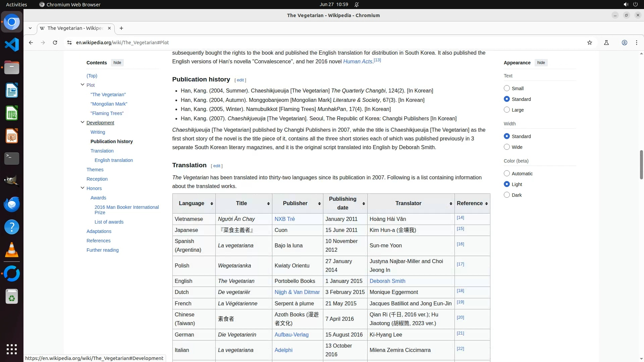
Task: Open the Deborah Smith translator link
Action: pos(387,281)
